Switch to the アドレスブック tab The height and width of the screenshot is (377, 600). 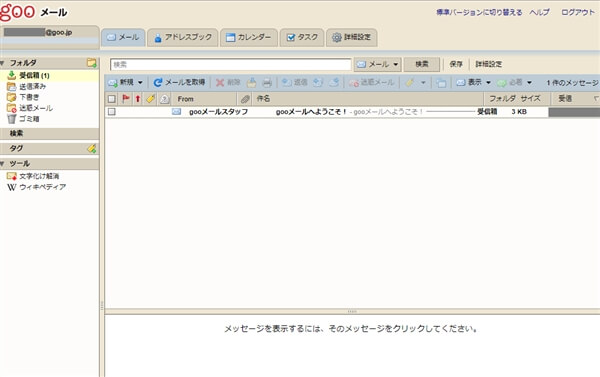(183, 38)
